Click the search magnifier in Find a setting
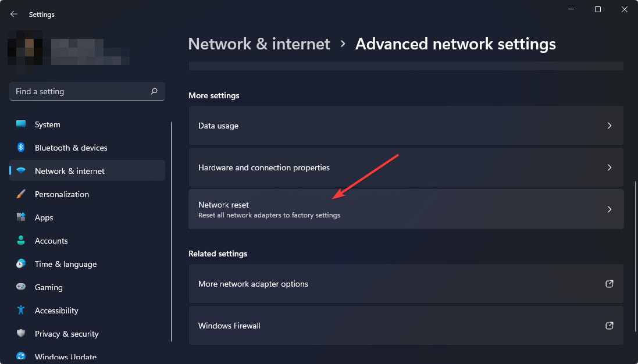This screenshot has height=364, width=638. tap(154, 91)
